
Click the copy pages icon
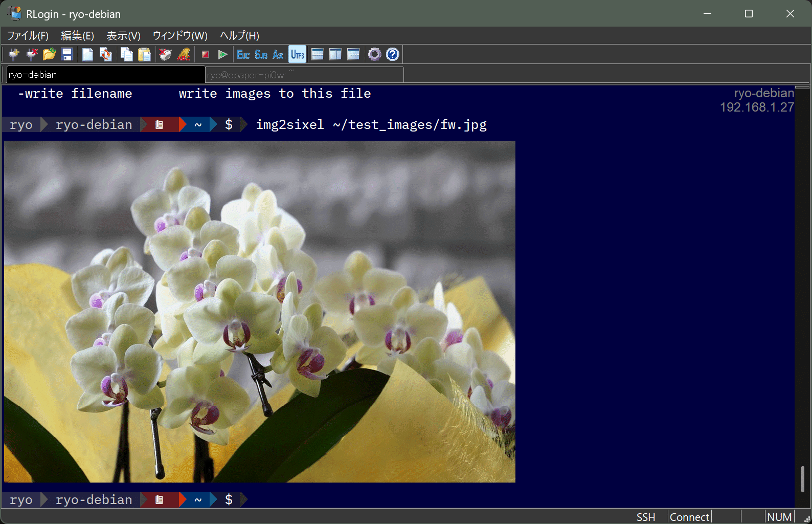[127, 54]
